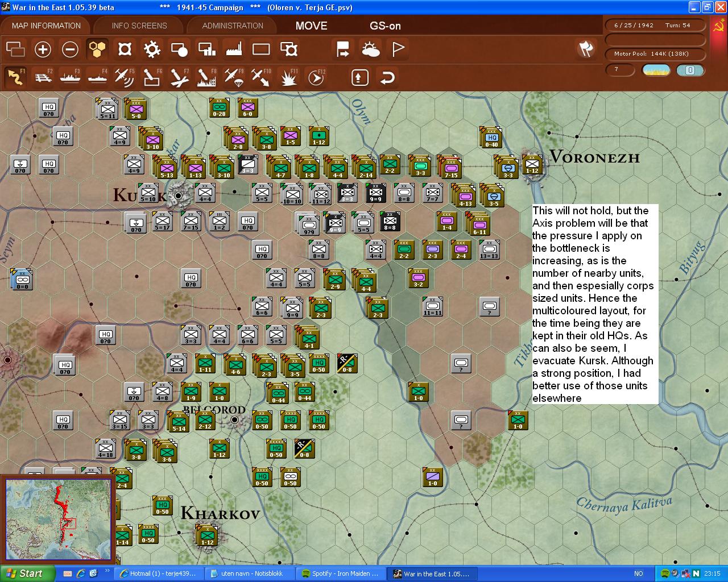
Task: Toggle the rectangle-and-circle map overlay
Action: pyautogui.click(x=179, y=49)
